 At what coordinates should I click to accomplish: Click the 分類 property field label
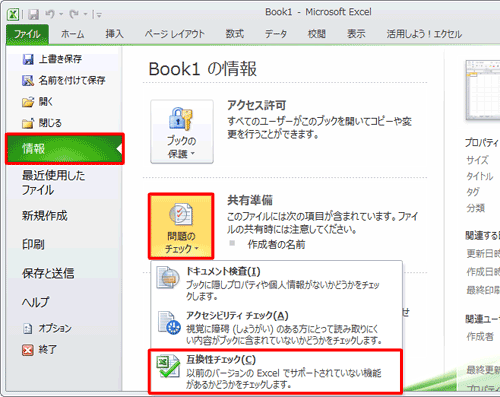pos(476,208)
